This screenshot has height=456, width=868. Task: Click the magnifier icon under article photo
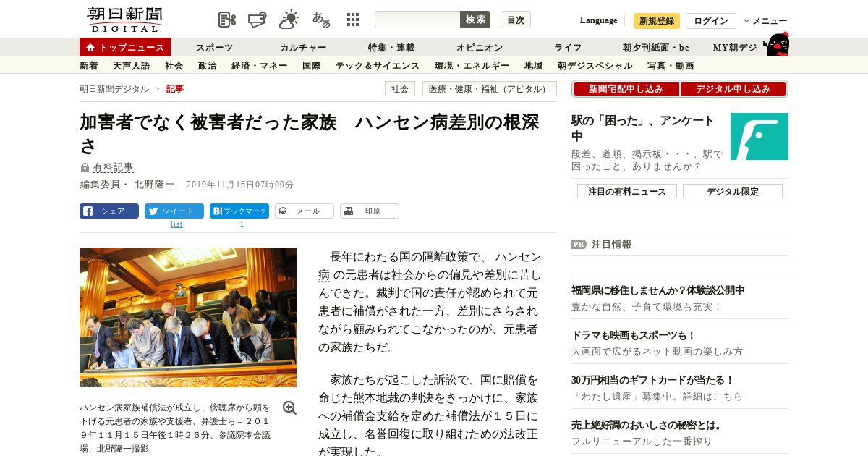(x=289, y=408)
